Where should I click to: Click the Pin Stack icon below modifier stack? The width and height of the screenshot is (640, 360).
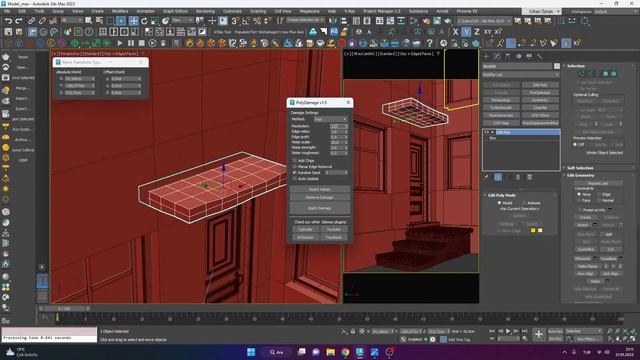coord(487,177)
